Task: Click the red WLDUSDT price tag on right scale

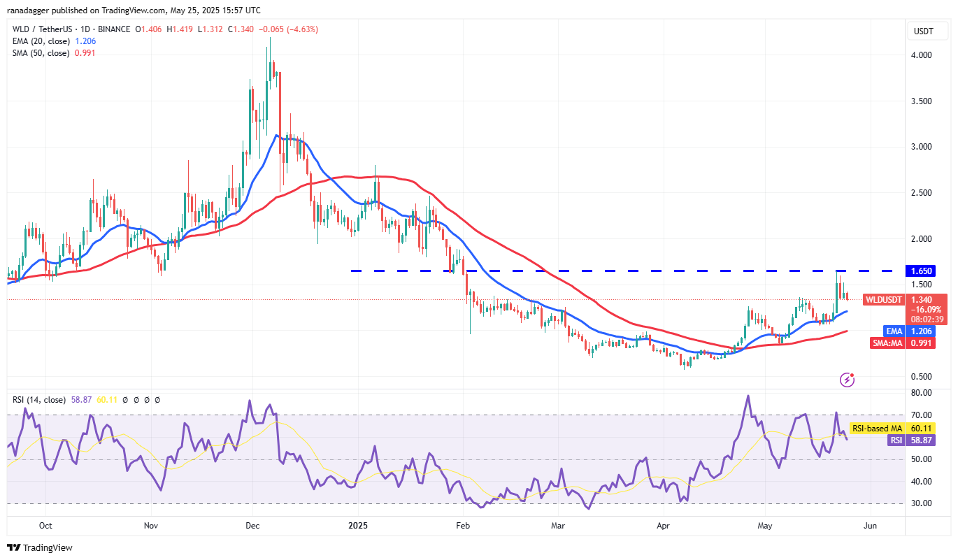Action: [885, 299]
